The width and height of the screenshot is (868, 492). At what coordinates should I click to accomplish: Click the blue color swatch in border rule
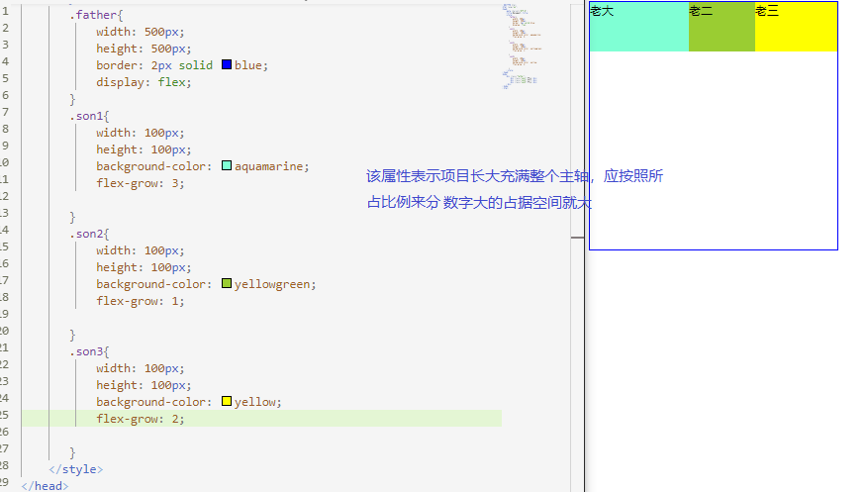tap(227, 64)
